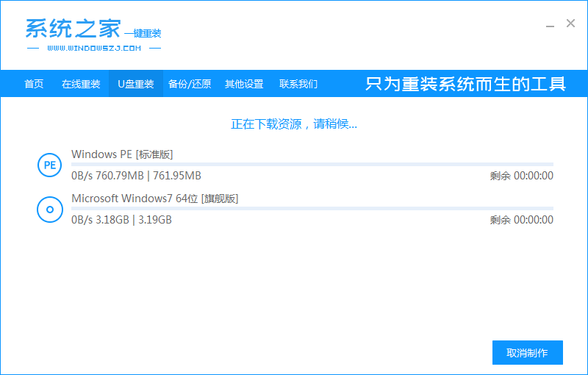Click the Windows PE download progress bar

(x=312, y=164)
